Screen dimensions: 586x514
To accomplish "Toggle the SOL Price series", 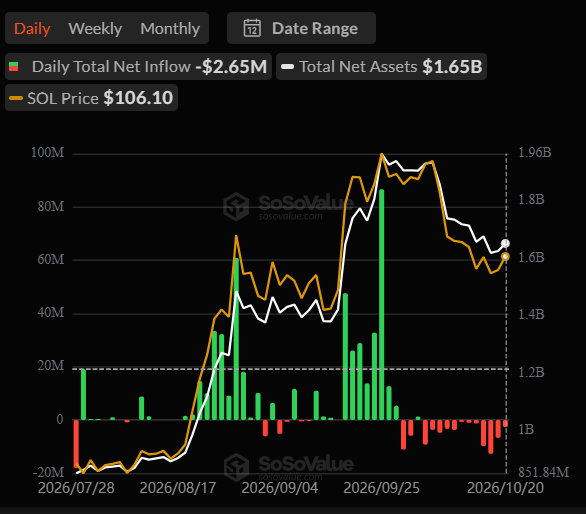I will tap(91, 98).
